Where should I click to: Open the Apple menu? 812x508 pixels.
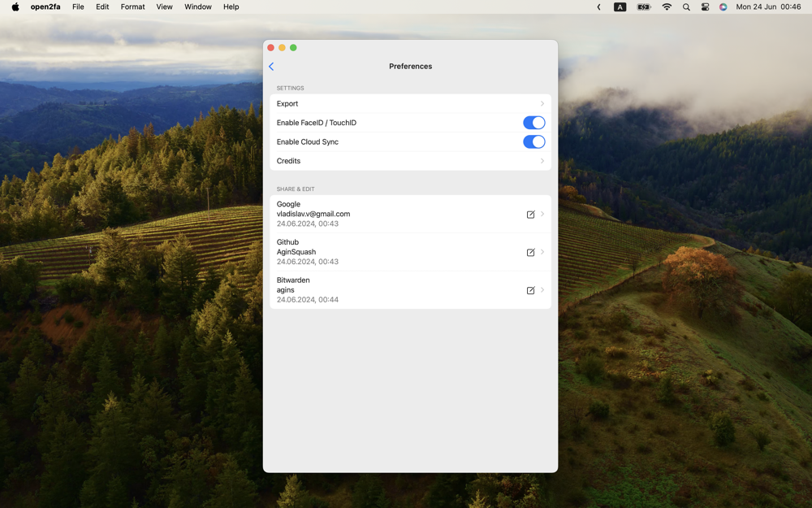15,7
